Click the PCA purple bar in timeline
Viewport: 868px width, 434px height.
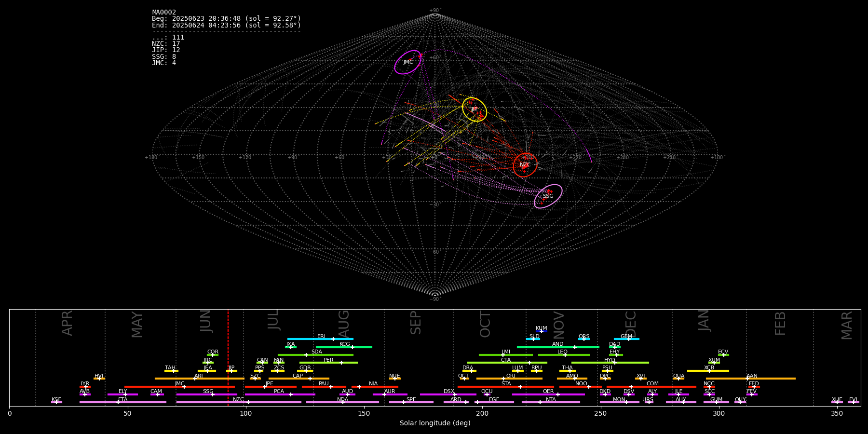(280, 394)
